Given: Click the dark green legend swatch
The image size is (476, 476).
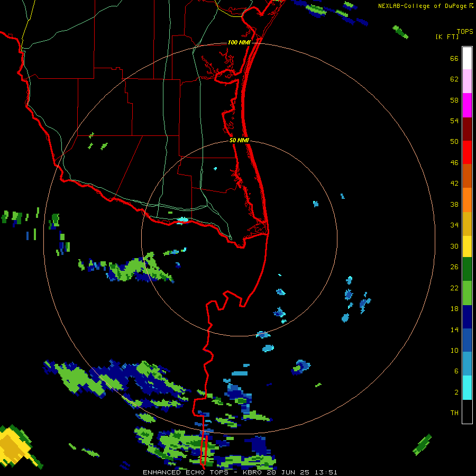Looking at the screenshot, I should (467, 269).
